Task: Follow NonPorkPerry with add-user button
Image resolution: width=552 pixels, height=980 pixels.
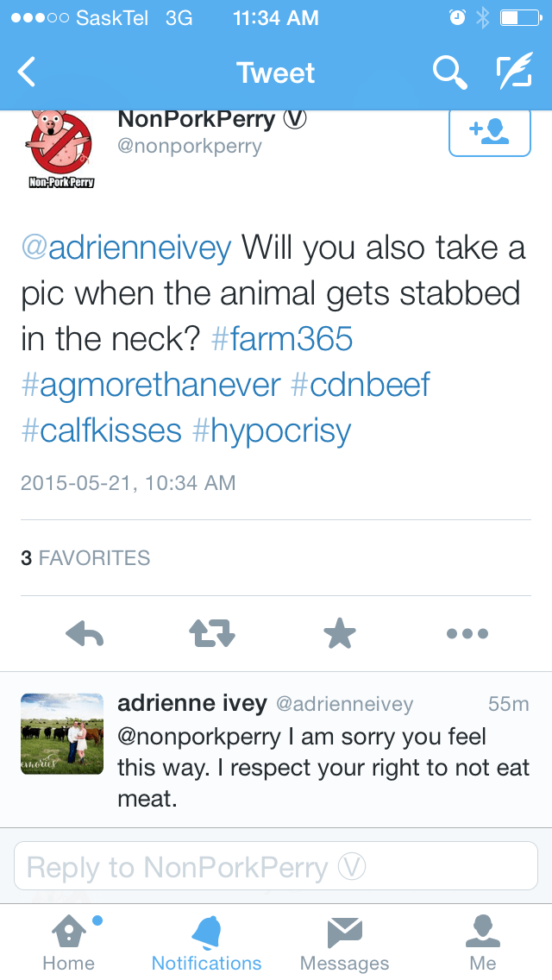Action: 489,132
